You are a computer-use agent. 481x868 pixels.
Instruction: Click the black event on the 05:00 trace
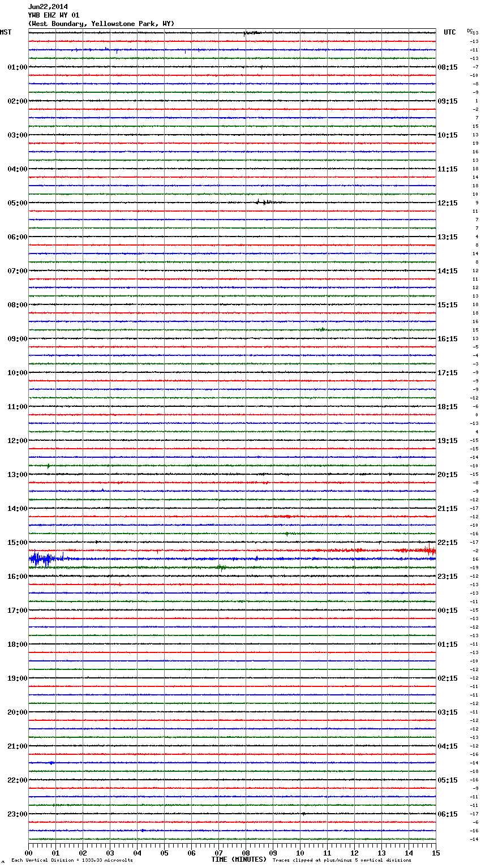(263, 202)
